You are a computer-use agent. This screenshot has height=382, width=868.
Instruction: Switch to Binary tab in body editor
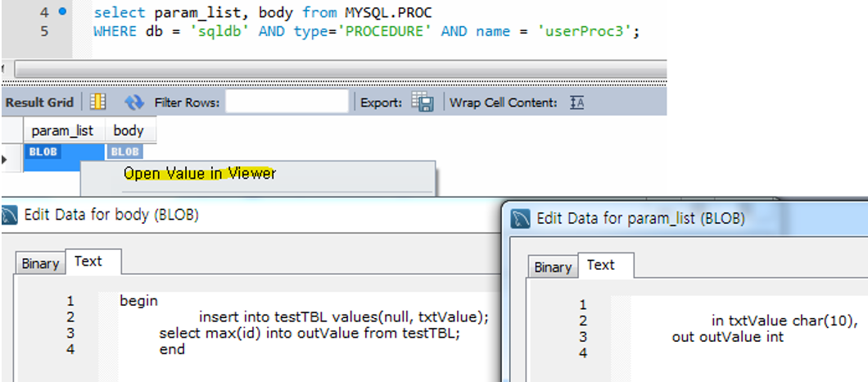click(40, 263)
